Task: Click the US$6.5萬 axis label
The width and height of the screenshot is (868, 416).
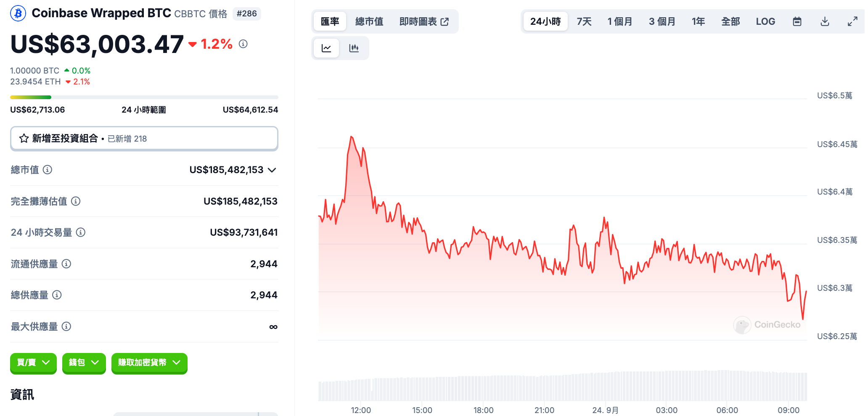Action: 835,95
